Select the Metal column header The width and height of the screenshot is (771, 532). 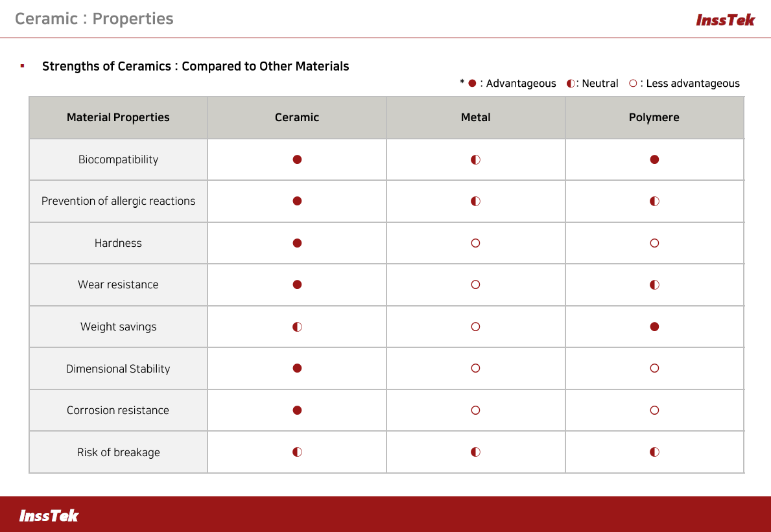pos(475,117)
